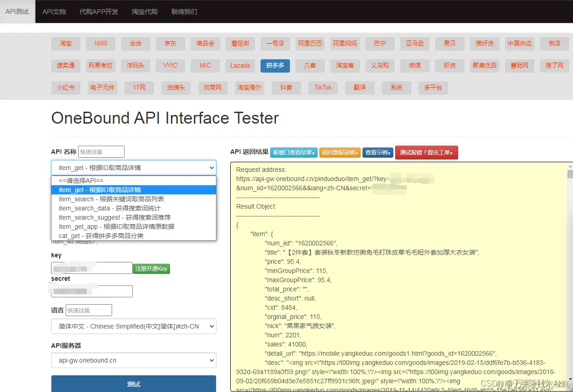The height and width of the screenshot is (392, 573).
Task: Select the Lazada platform button
Action: pos(240,66)
